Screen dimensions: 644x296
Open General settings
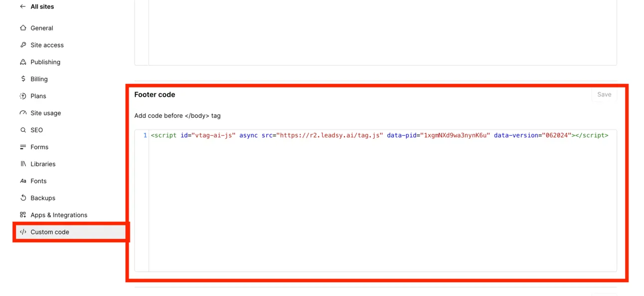[x=42, y=28]
